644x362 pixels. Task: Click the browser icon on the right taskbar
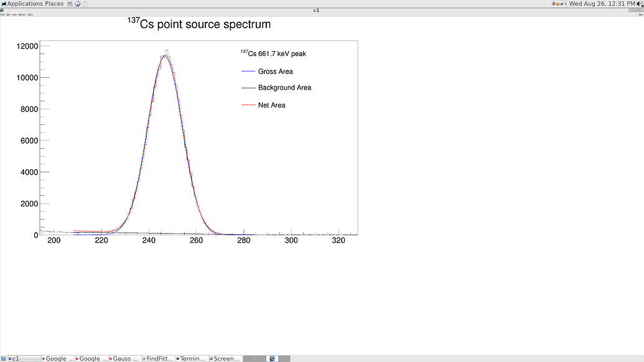click(272, 358)
